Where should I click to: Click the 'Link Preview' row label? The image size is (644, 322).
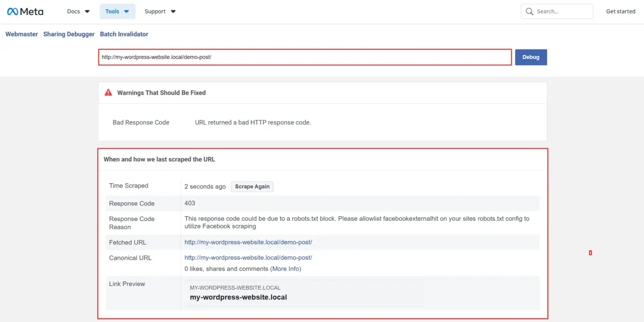coord(127,284)
